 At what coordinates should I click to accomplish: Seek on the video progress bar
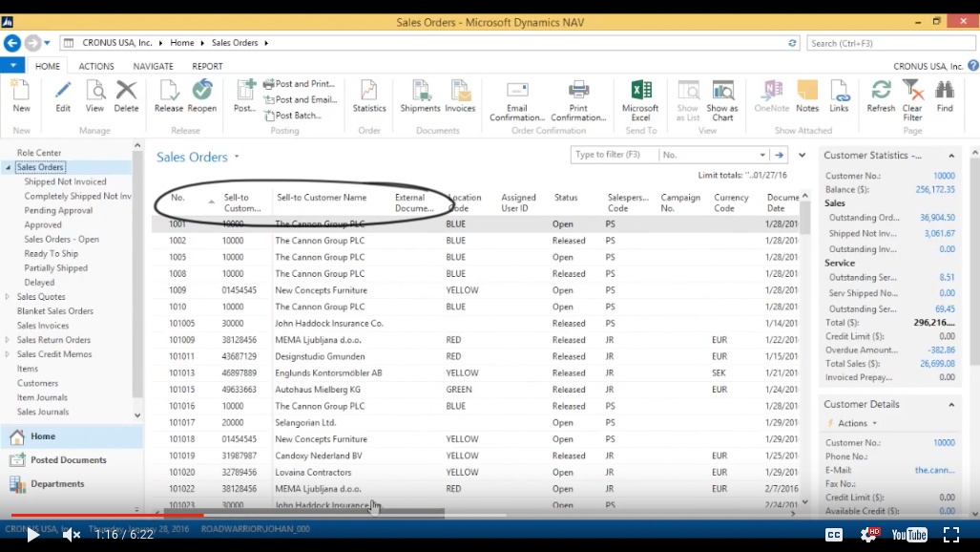pos(490,515)
